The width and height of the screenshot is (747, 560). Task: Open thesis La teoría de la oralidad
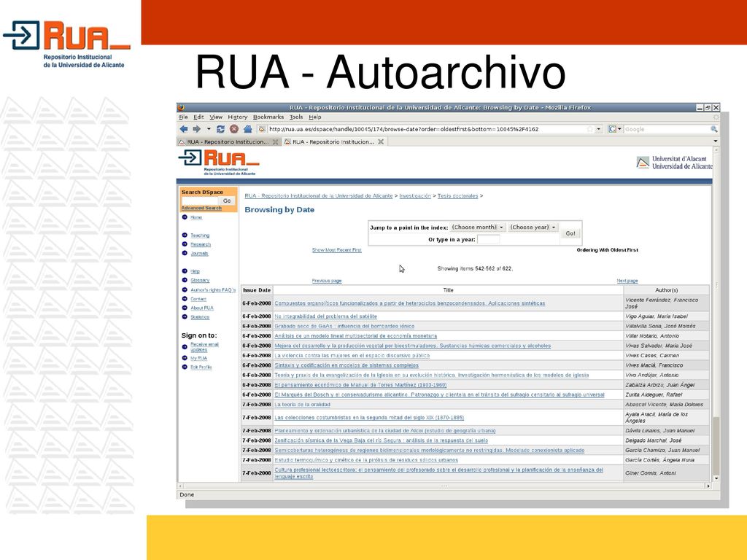point(303,405)
